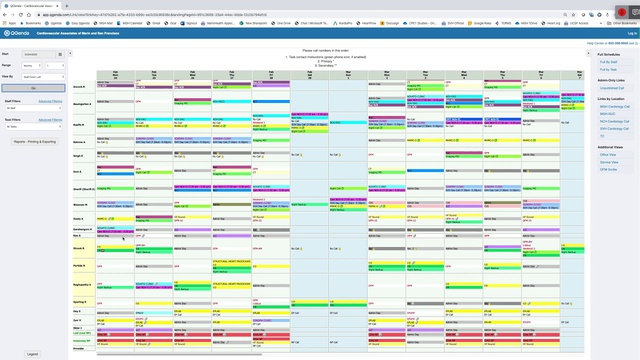640x360 pixels.
Task: Click Reports - Printing & Exporting button
Action: [x=35, y=142]
